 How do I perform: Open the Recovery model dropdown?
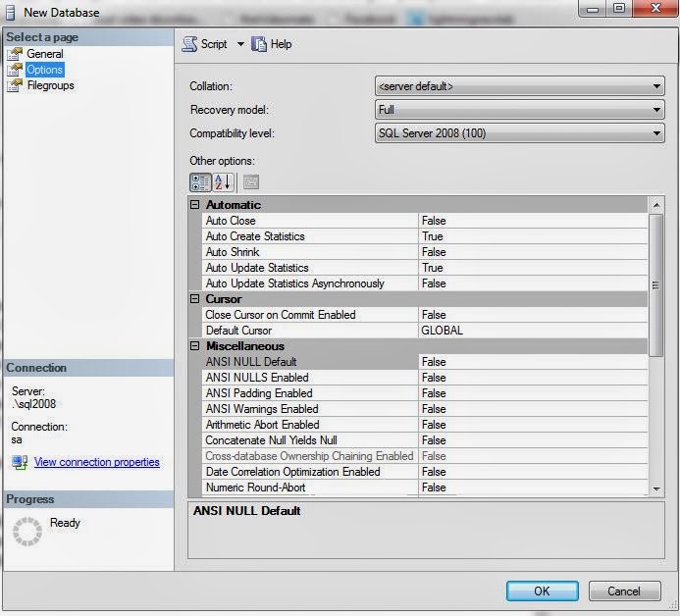click(519, 110)
